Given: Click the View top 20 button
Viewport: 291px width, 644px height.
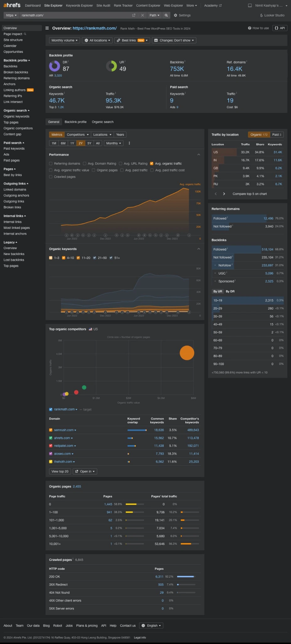Looking at the screenshot, I should (60, 471).
